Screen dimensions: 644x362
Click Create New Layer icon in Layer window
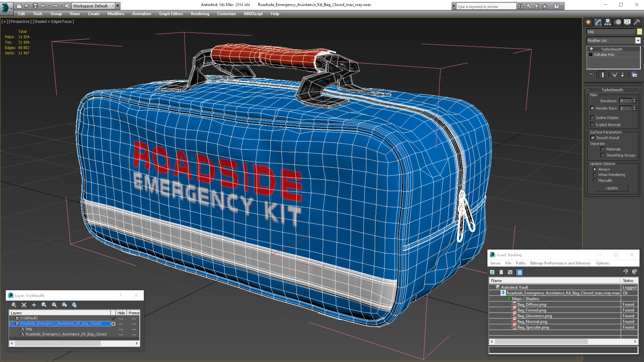point(14,305)
